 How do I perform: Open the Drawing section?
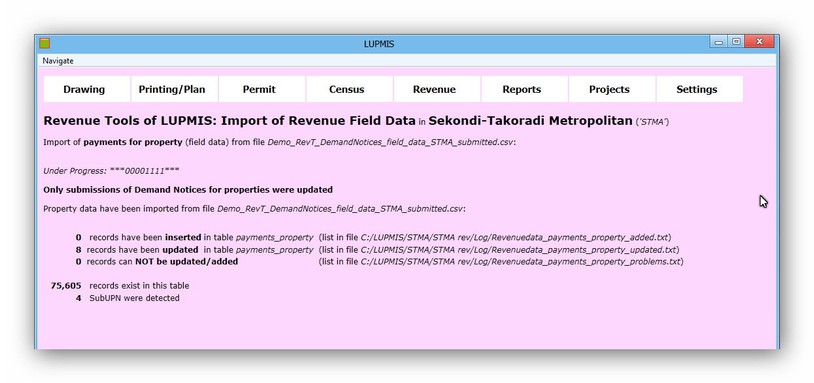pos(87,89)
